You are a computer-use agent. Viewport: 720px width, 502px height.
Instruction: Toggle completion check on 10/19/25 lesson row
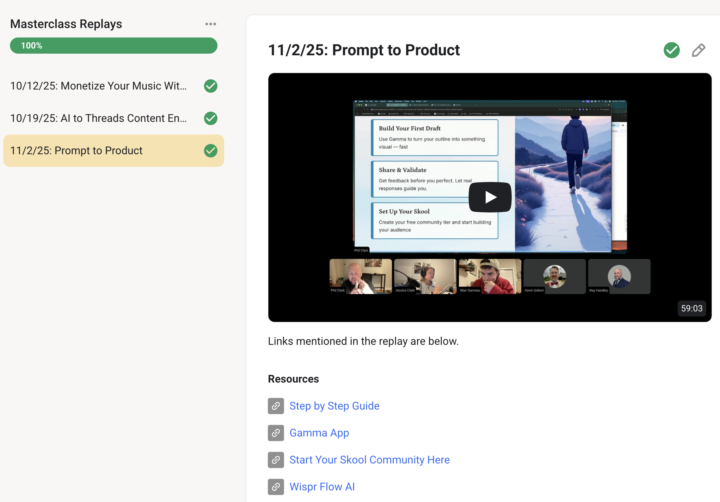211,118
